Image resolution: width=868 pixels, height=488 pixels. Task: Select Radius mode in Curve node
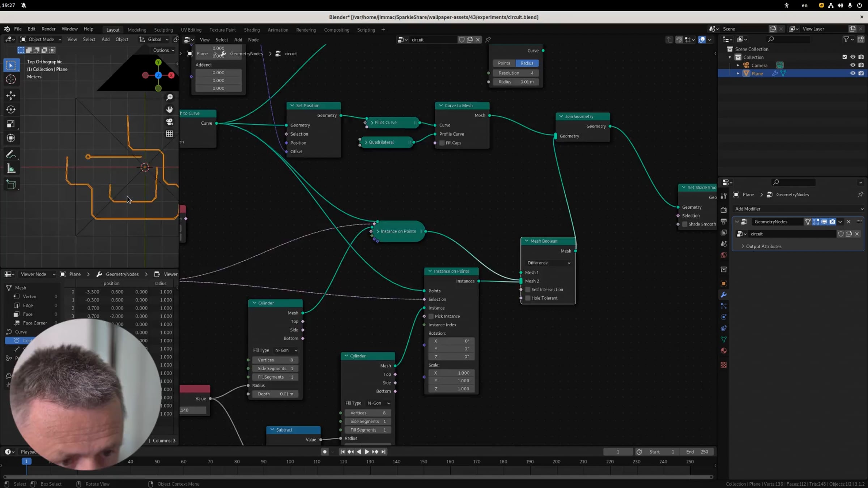[527, 63]
